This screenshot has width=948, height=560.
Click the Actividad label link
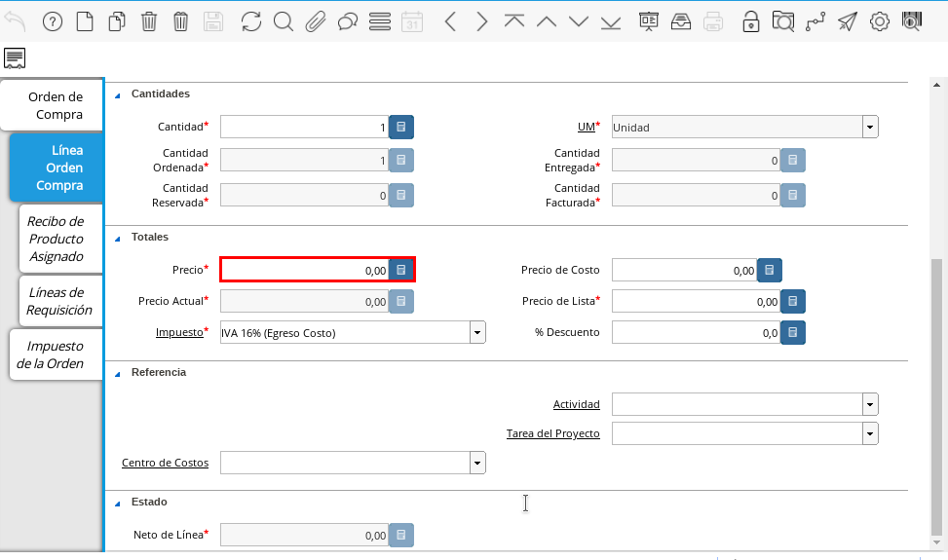coord(576,404)
